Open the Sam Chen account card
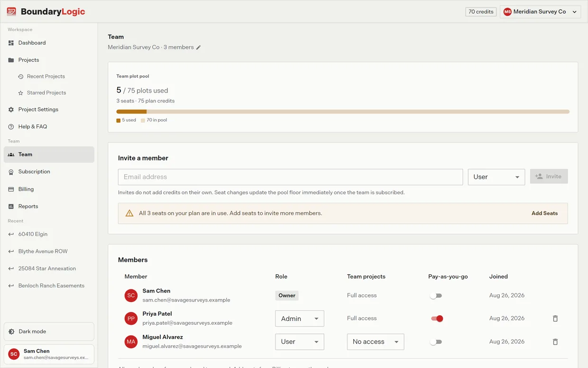This screenshot has width=588, height=368. 49,354
